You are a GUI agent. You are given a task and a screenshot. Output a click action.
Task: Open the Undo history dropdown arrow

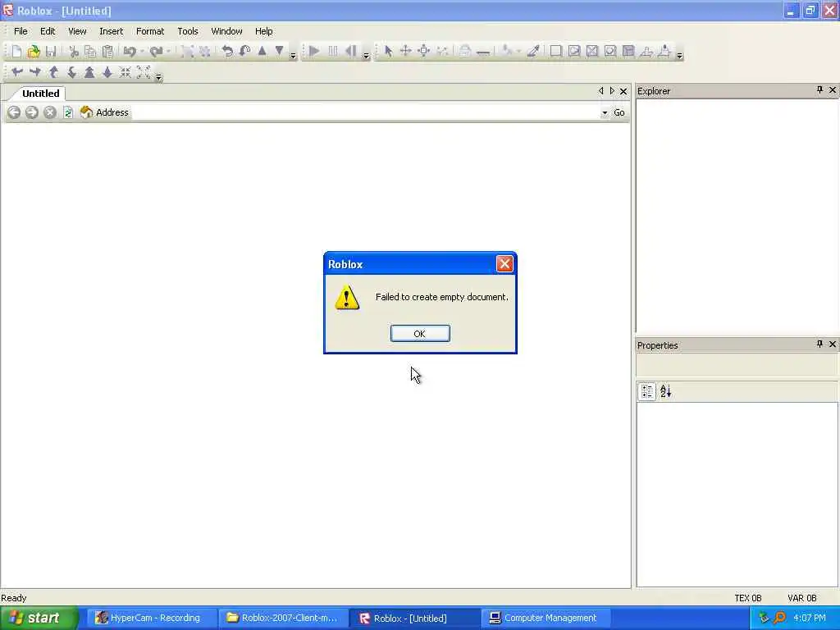142,52
